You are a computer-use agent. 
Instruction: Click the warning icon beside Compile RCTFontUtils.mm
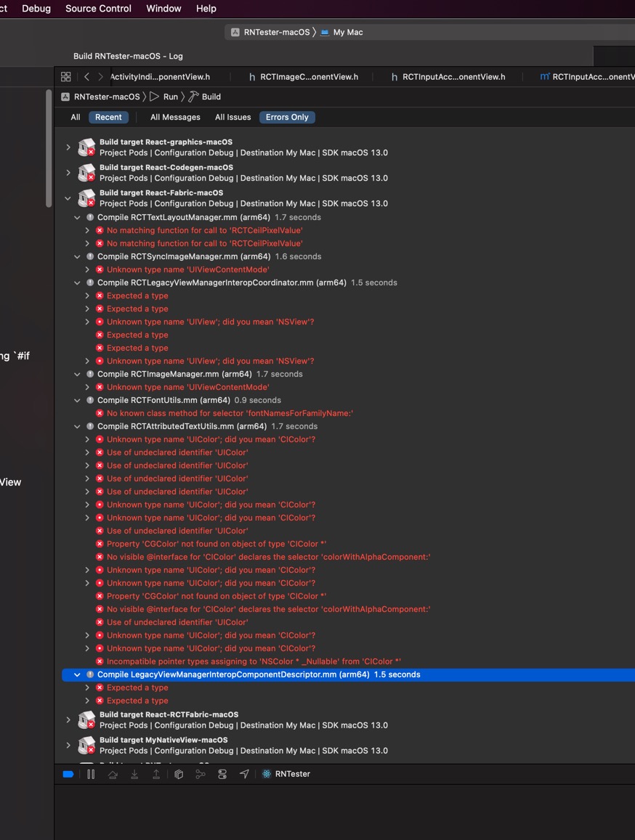90,400
